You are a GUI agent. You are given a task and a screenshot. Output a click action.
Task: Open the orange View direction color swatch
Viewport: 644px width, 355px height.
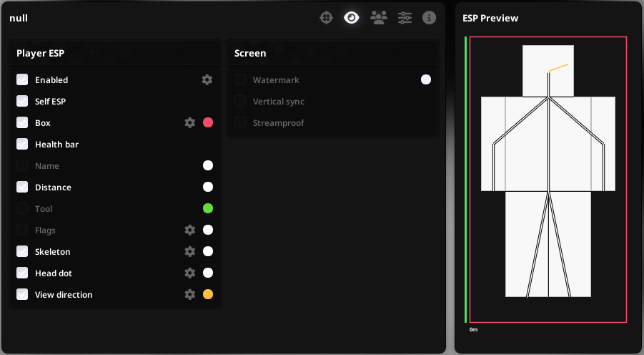(208, 294)
